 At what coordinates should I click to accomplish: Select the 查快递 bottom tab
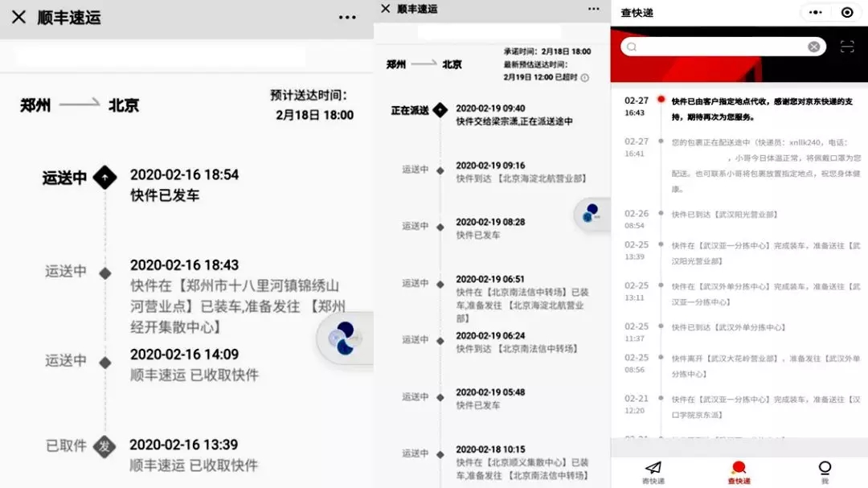[739, 471]
